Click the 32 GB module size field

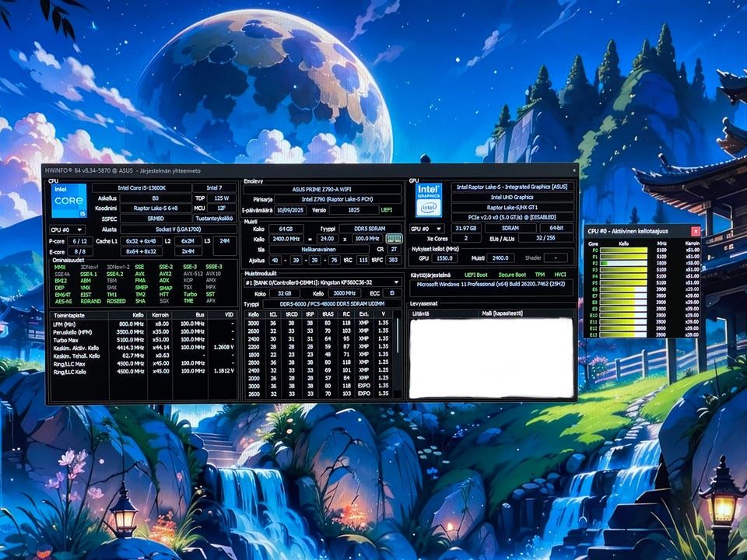[285, 293]
